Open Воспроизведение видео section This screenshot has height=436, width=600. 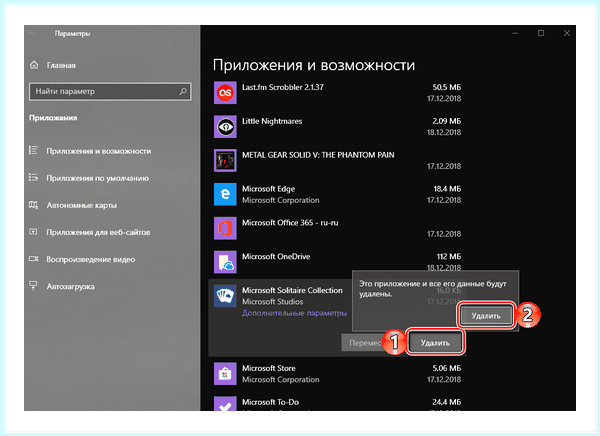[91, 260]
